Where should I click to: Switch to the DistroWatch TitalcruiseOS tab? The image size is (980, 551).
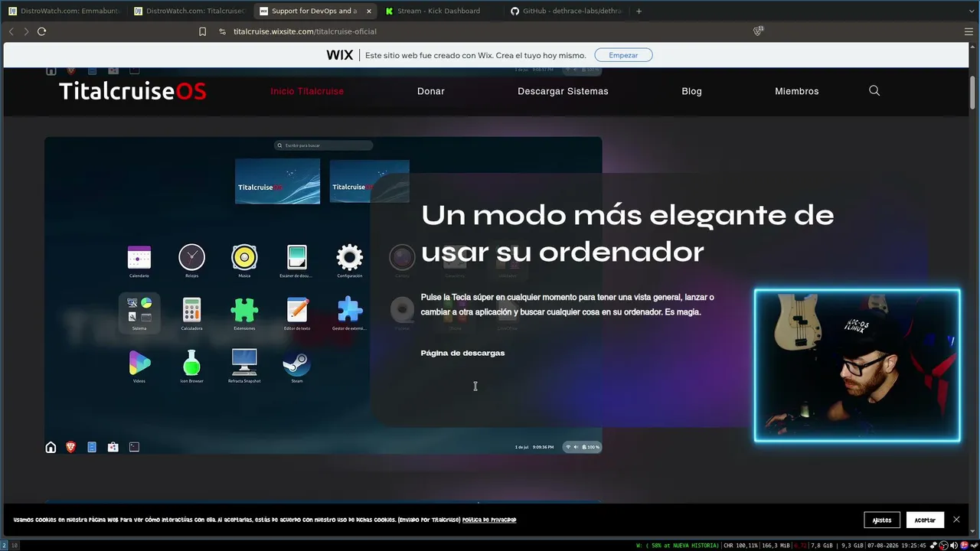pos(188,11)
